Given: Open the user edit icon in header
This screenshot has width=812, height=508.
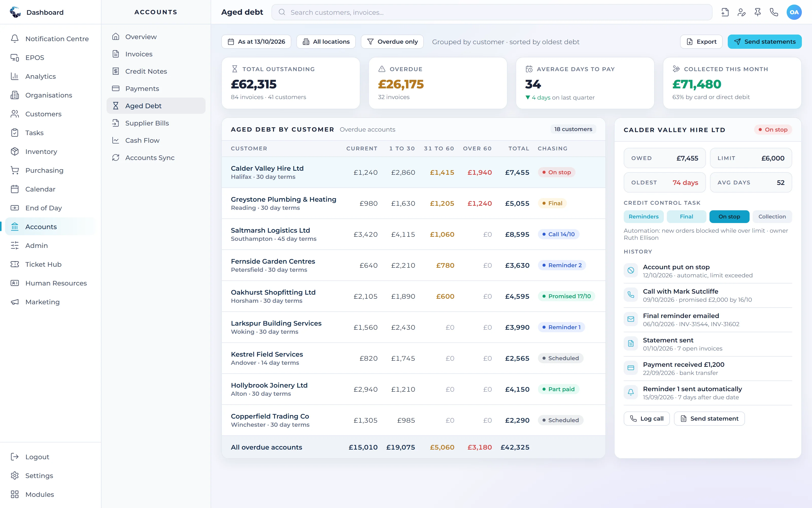Looking at the screenshot, I should click(741, 12).
